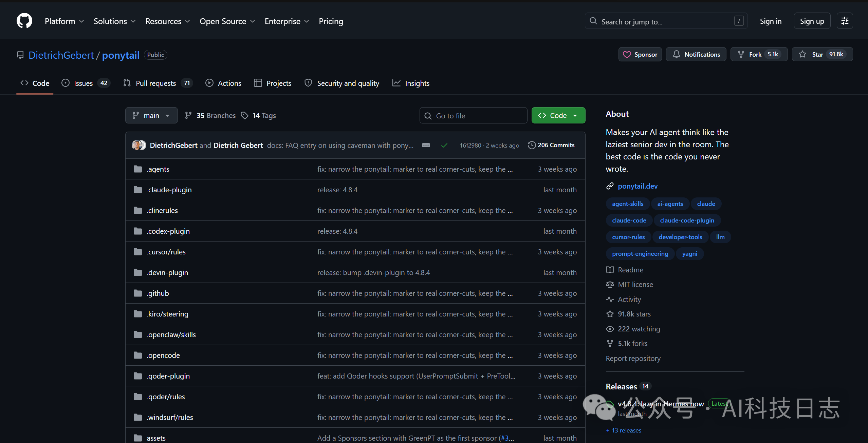Click the commit history clock icon
Image resolution: width=868 pixels, height=443 pixels.
532,145
